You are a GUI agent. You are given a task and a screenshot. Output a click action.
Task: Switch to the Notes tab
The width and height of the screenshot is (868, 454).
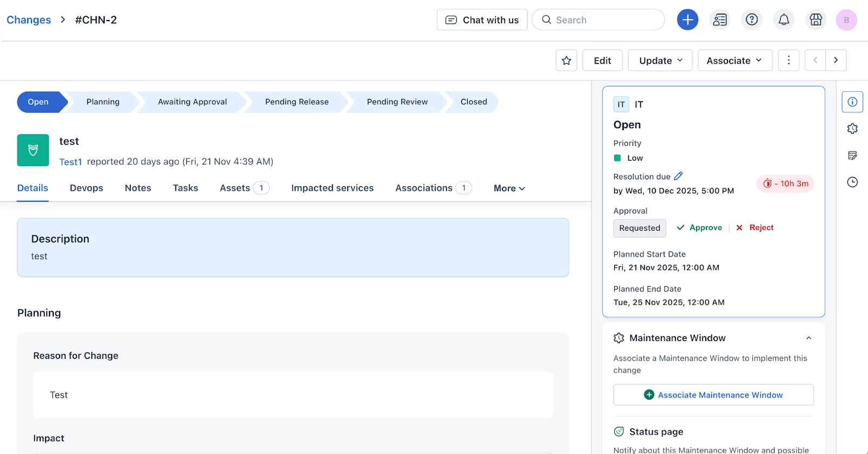[138, 188]
